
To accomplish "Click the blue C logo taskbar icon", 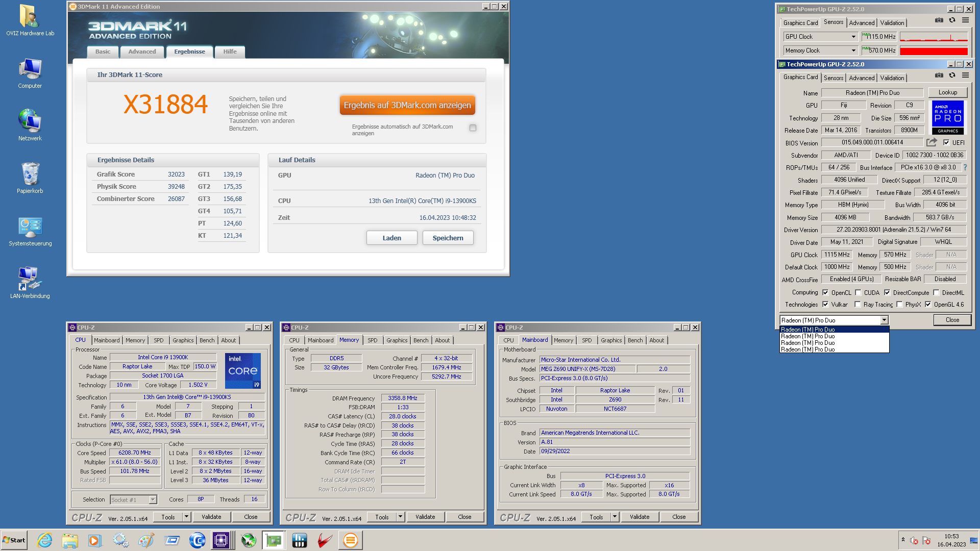I will [197, 540].
